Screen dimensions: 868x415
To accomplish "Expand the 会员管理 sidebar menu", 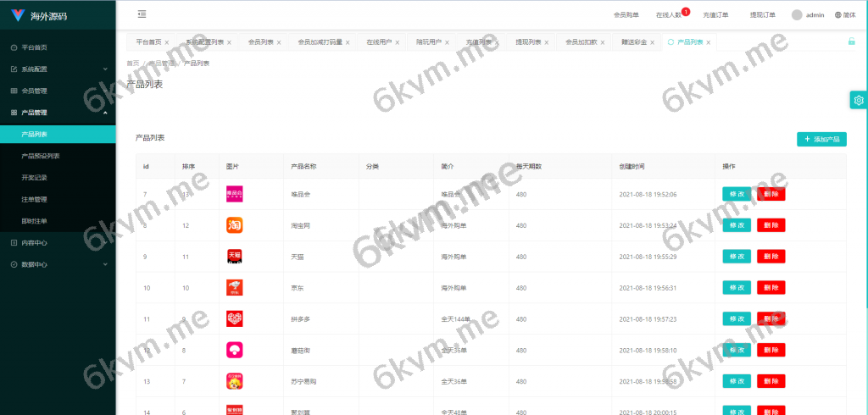I will (x=58, y=91).
